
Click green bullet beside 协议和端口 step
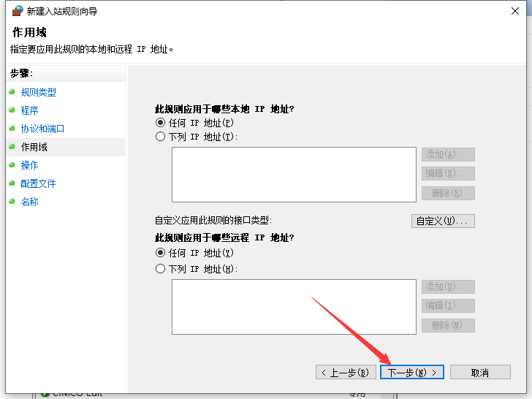[x=12, y=129]
